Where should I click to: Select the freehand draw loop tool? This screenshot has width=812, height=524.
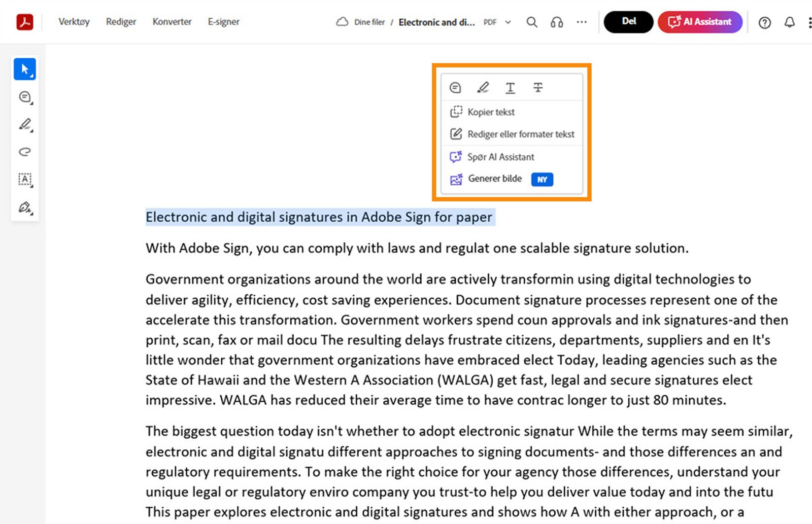pyautogui.click(x=25, y=152)
